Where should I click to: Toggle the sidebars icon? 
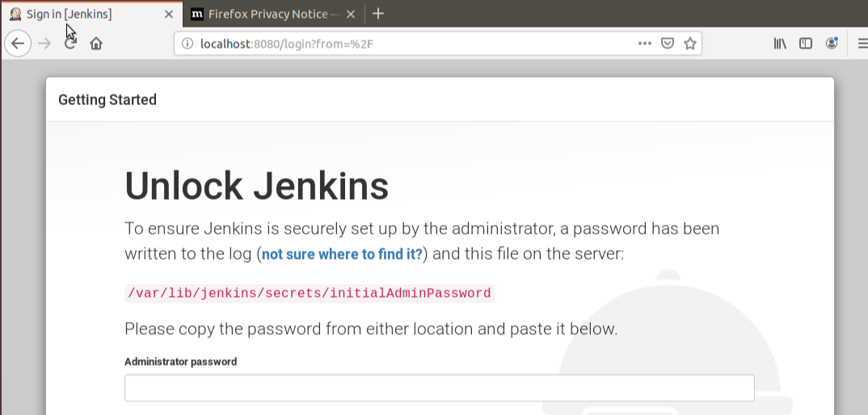tap(806, 43)
